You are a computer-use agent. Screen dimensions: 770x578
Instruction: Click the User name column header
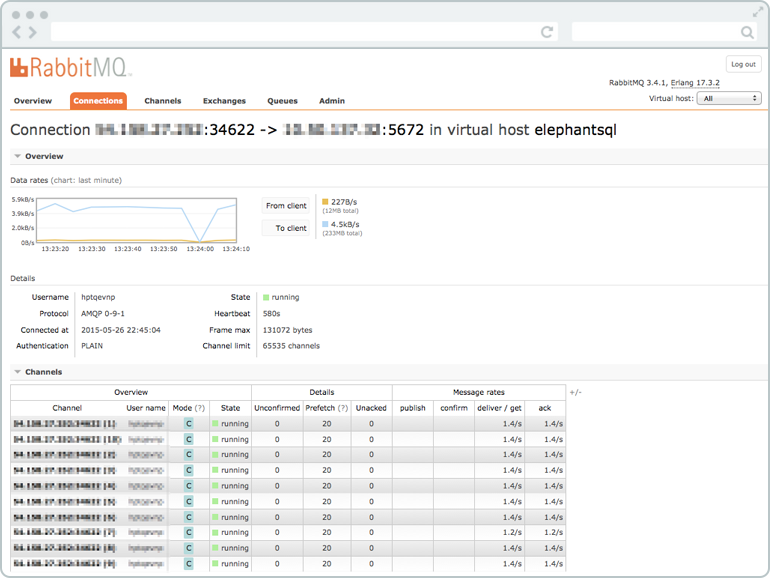click(146, 408)
